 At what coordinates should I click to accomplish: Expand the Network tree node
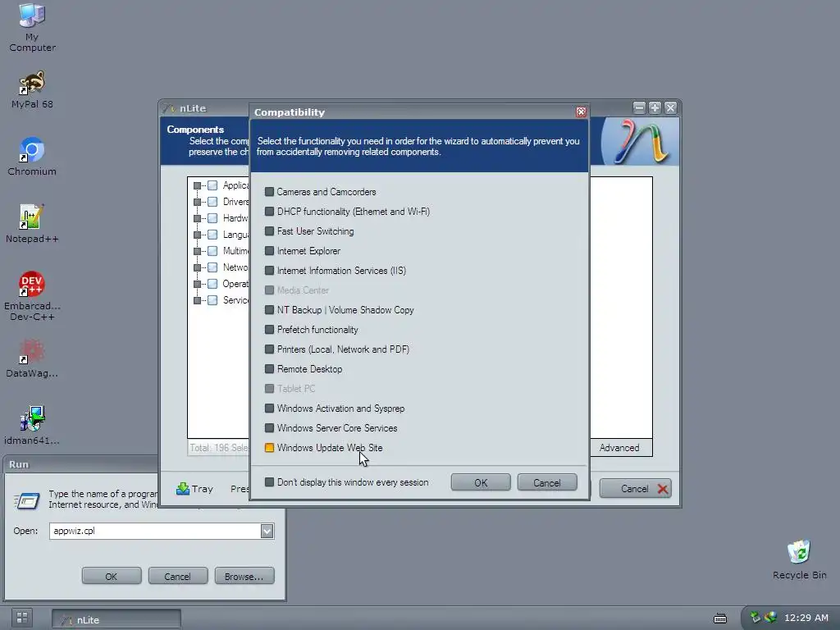197,267
